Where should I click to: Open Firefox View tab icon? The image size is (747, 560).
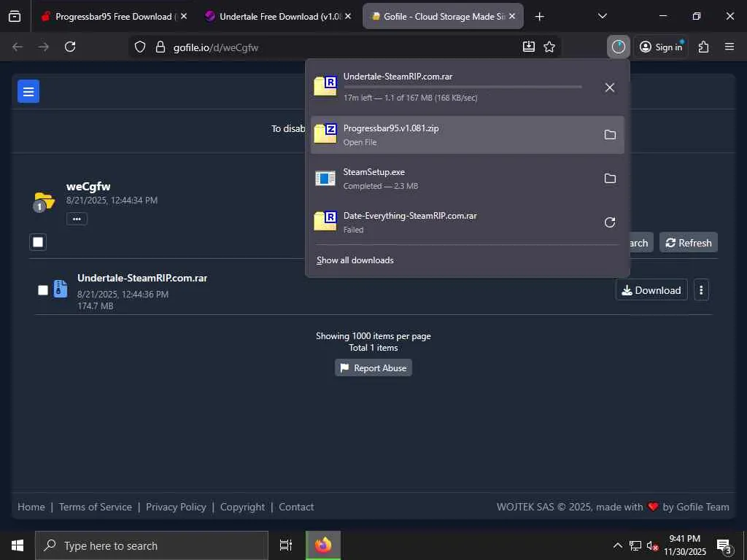tap(15, 16)
